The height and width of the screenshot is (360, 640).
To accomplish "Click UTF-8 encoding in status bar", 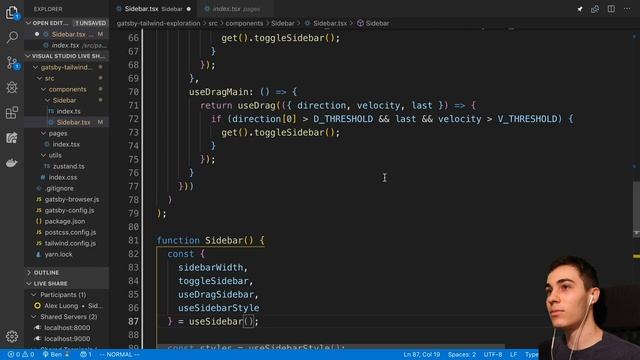I will (x=493, y=355).
